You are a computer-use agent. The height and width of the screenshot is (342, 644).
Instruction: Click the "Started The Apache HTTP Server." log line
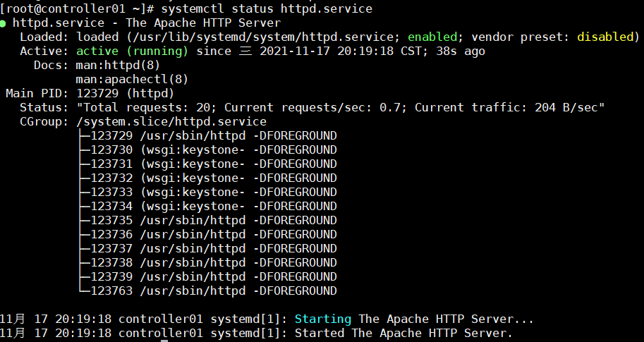(x=403, y=333)
